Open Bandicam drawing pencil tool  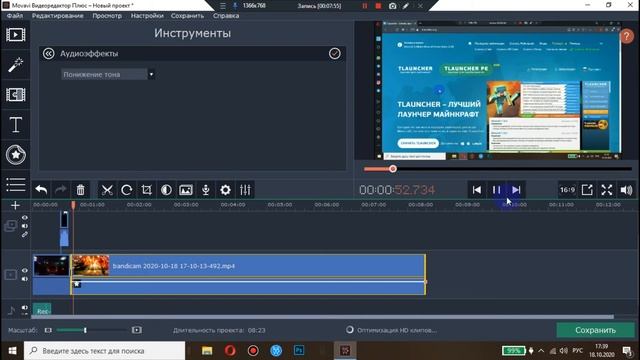click(x=406, y=6)
